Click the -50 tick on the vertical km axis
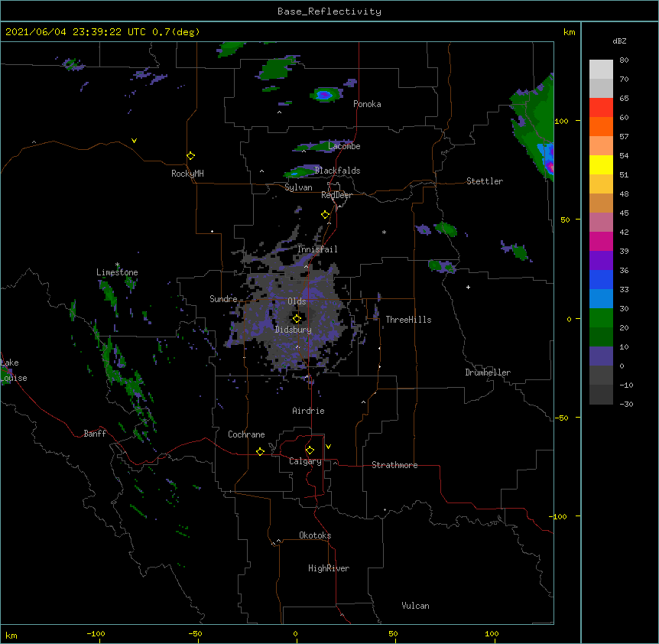 point(561,418)
